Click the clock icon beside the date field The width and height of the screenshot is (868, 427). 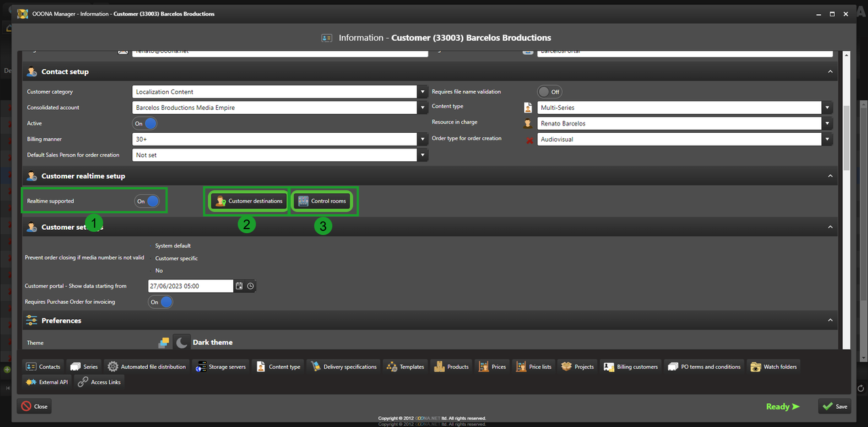(250, 286)
